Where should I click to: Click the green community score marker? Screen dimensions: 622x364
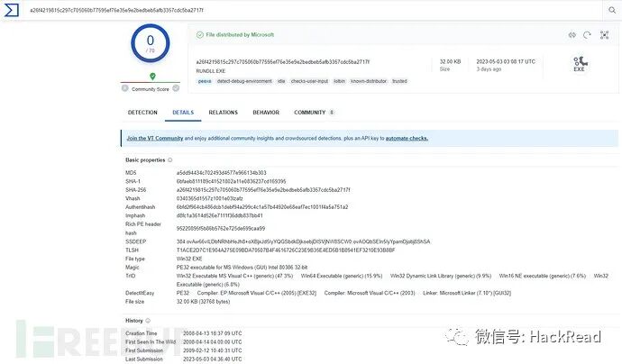pos(152,76)
